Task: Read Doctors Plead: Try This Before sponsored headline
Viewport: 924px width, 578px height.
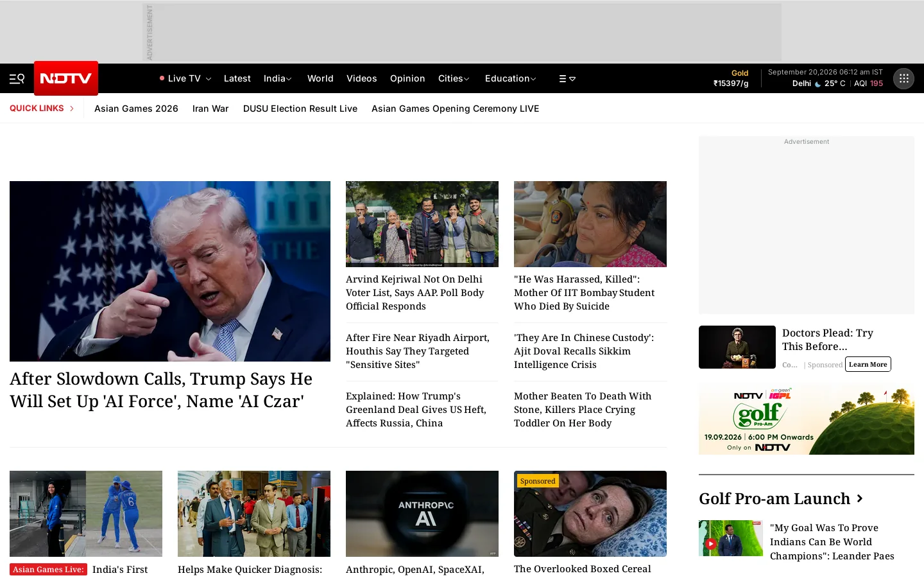Action: [x=828, y=340]
